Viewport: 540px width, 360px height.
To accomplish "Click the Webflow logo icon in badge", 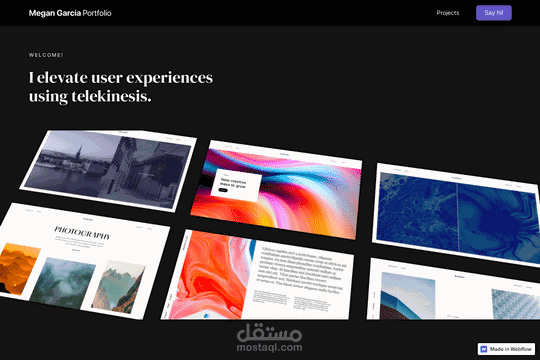I will (484, 349).
